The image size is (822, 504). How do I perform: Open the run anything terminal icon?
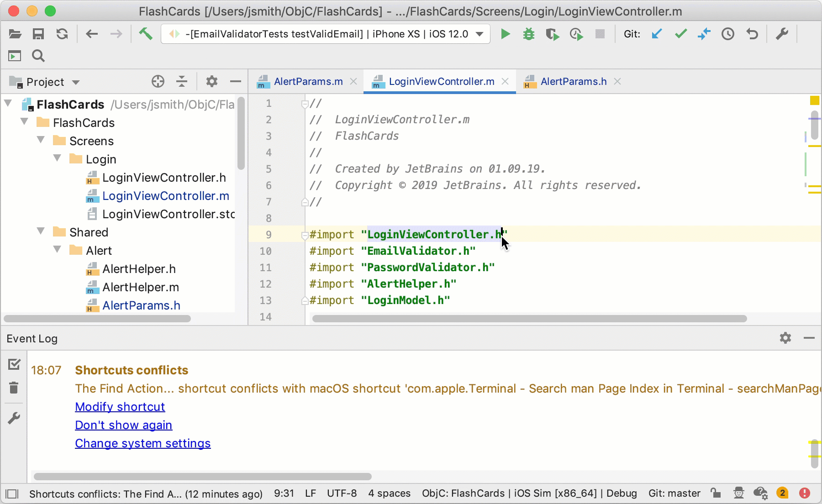(x=15, y=56)
